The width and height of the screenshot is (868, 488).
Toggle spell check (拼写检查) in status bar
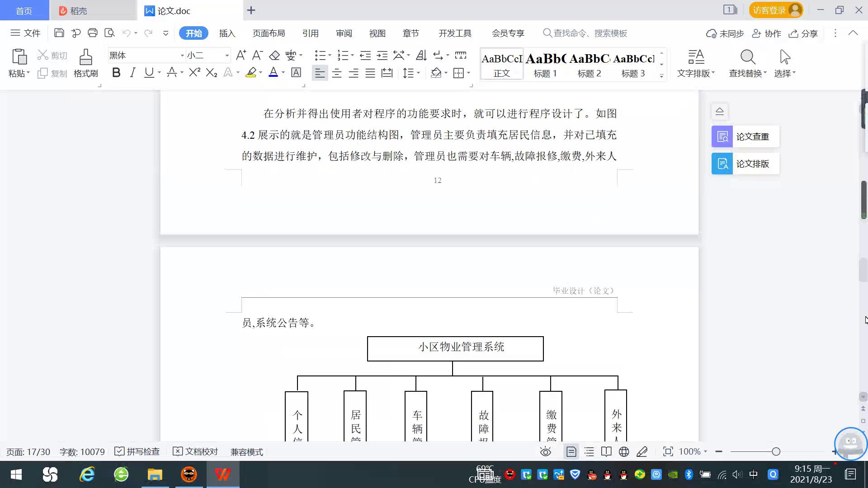pos(137,452)
